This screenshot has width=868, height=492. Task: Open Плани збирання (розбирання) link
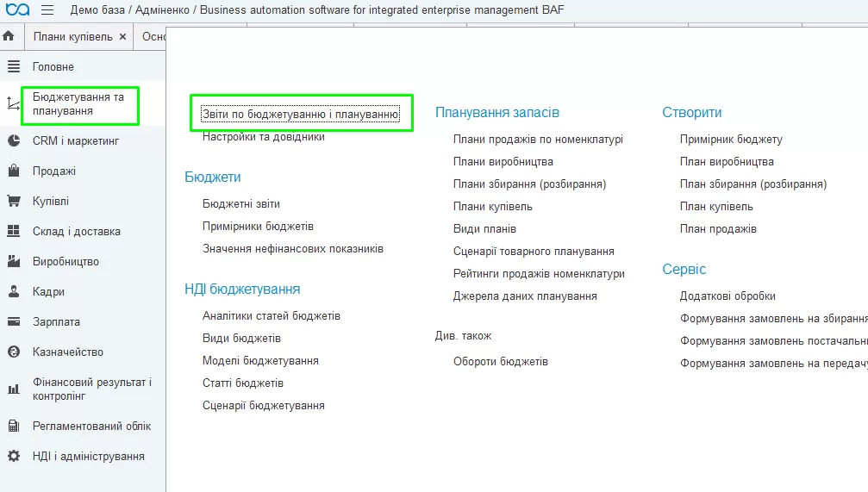pos(530,184)
